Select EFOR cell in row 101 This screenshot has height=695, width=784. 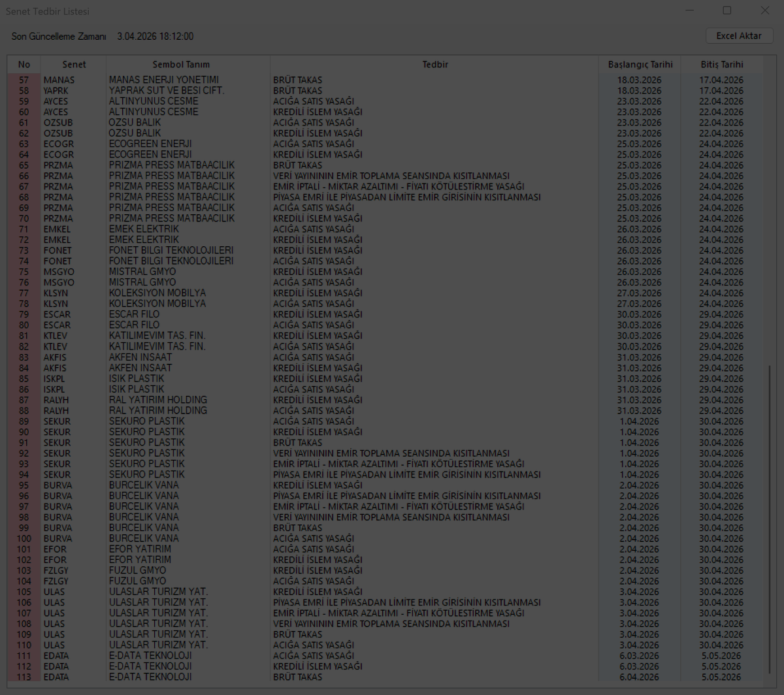[x=56, y=549]
